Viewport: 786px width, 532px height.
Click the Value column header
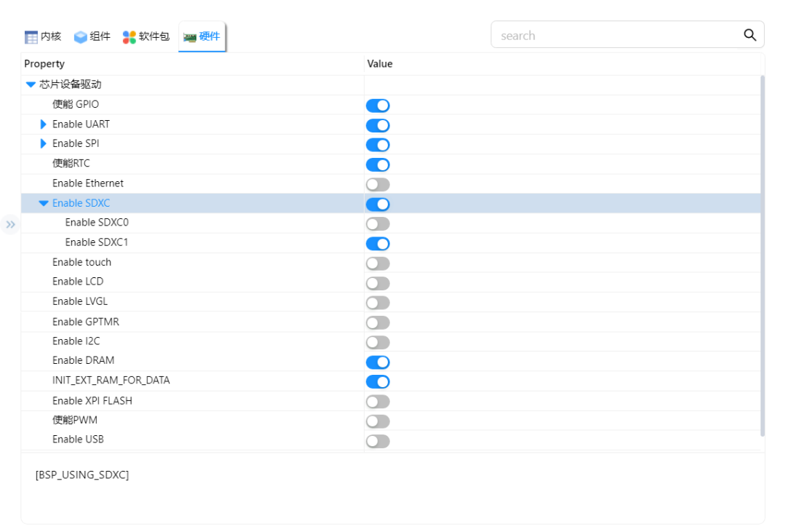click(x=379, y=63)
